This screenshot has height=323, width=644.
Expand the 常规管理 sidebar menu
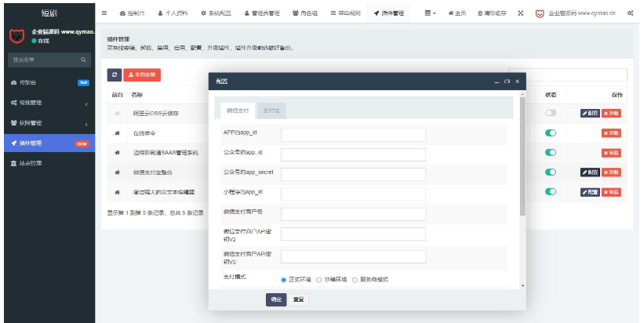coord(47,103)
